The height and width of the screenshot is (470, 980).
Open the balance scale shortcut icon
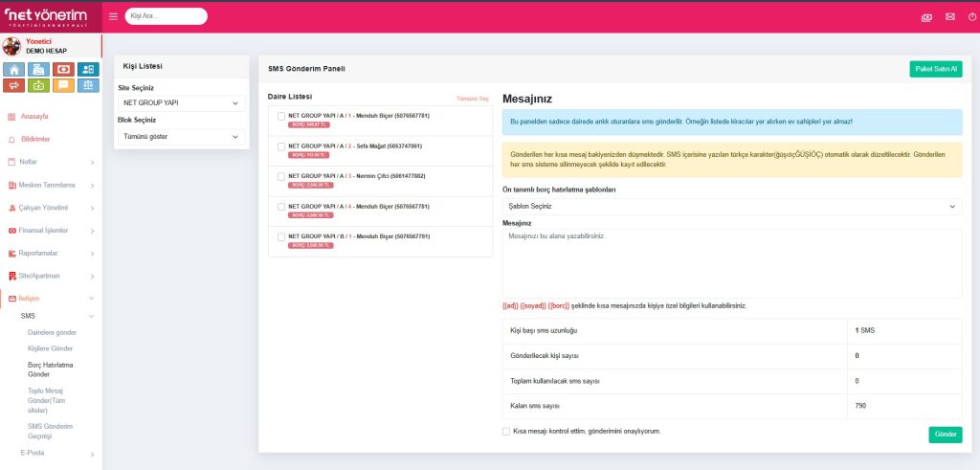pyautogui.click(x=88, y=85)
